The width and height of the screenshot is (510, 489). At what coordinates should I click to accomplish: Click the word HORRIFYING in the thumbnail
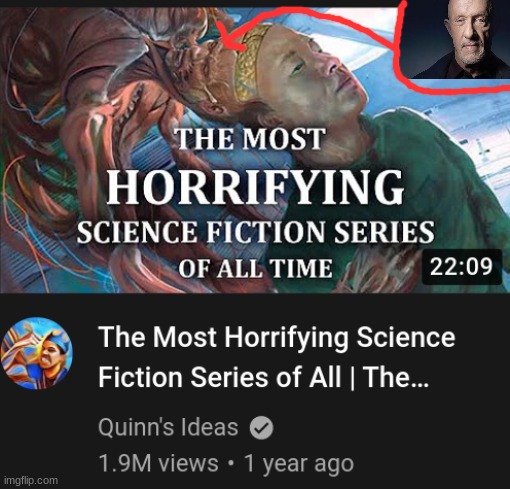click(x=255, y=187)
